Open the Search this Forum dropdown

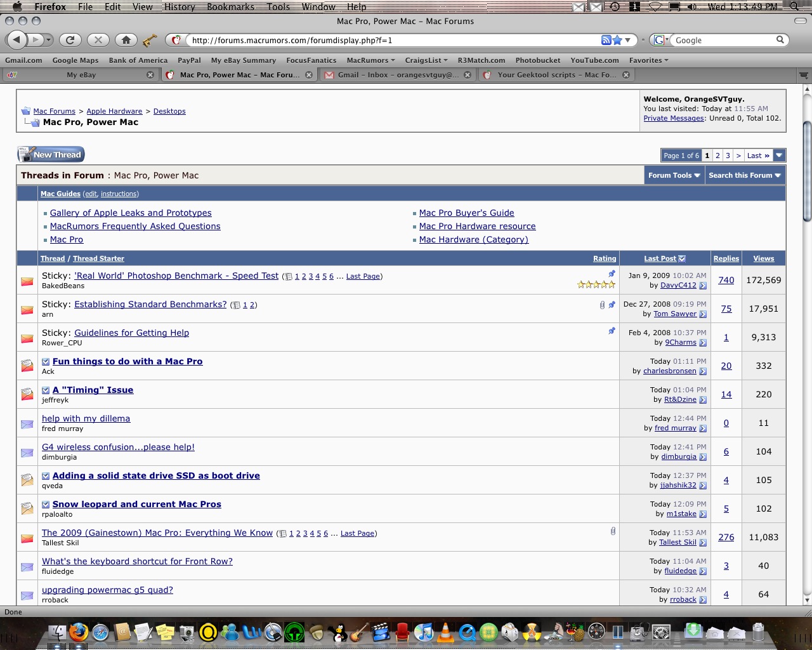(x=745, y=175)
